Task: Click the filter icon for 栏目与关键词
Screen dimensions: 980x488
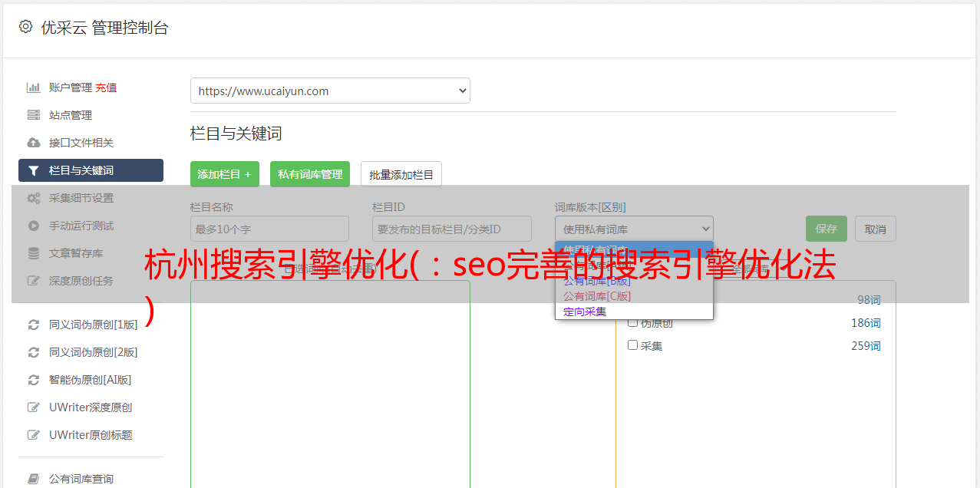Action: [33, 170]
